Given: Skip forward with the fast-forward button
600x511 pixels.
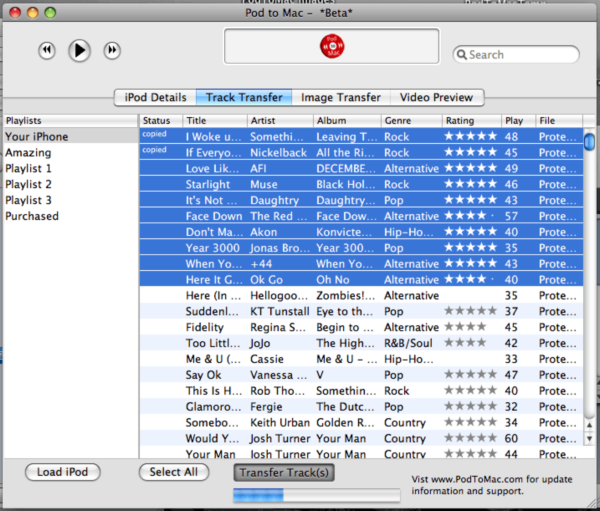Looking at the screenshot, I should [x=112, y=50].
